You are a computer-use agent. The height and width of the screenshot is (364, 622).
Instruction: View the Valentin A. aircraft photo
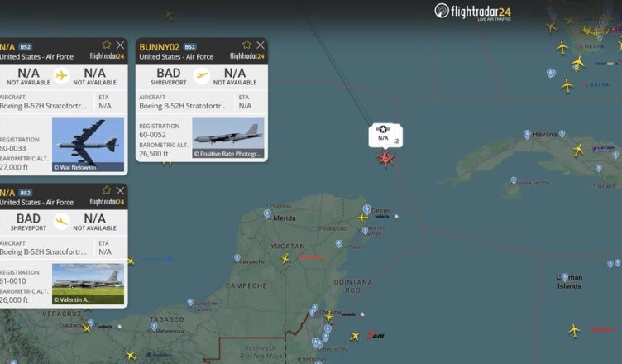(88, 284)
